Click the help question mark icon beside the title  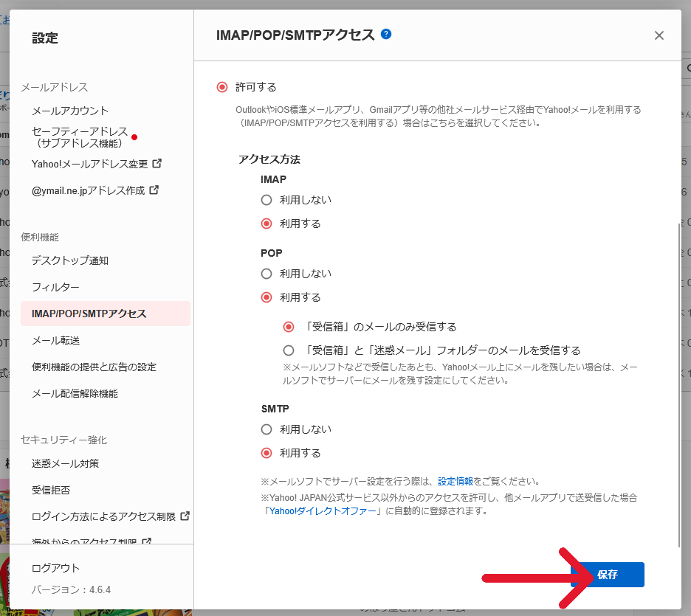pyautogui.click(x=386, y=34)
